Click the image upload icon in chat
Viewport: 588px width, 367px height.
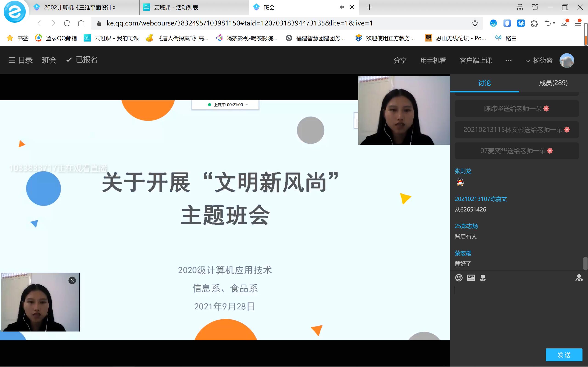pos(471,278)
